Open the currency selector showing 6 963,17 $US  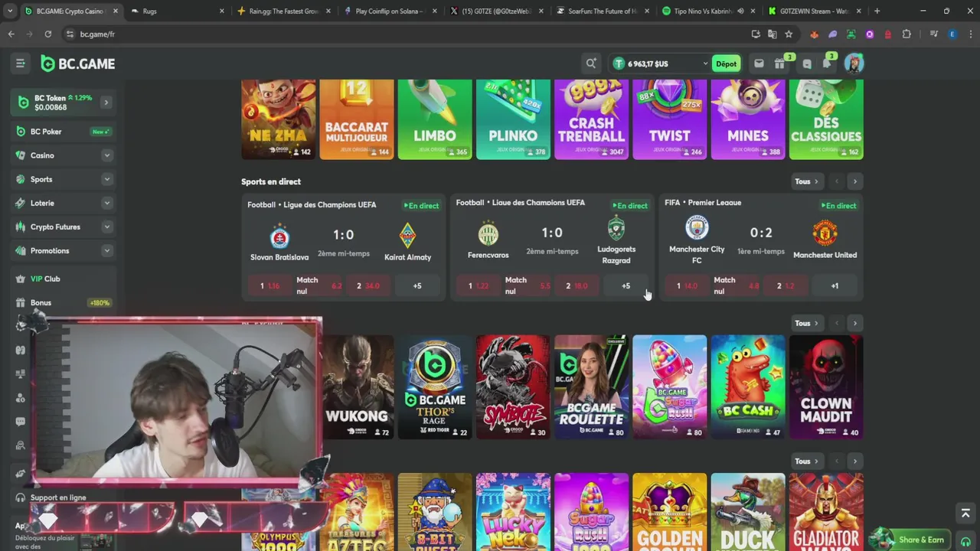click(661, 64)
